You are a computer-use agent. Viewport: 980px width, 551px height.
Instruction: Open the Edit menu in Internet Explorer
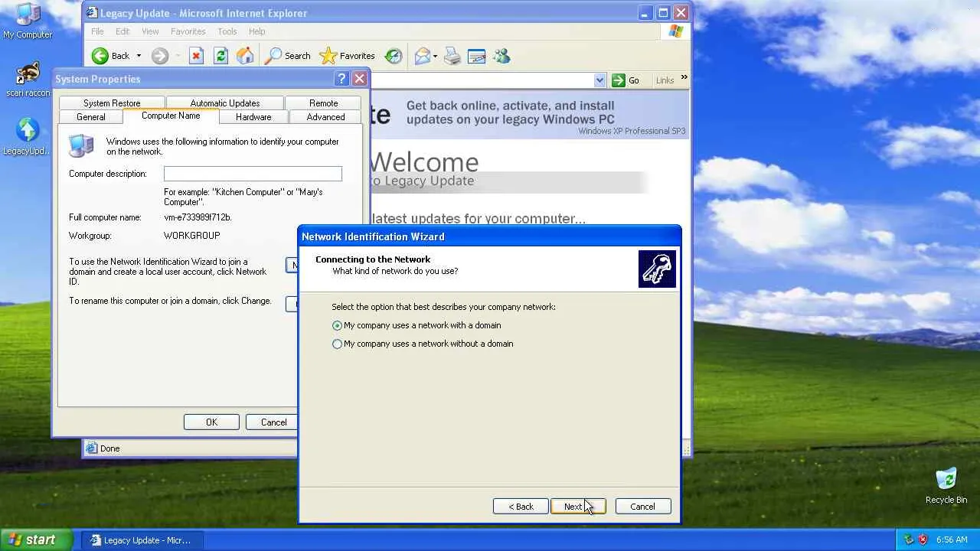122,31
